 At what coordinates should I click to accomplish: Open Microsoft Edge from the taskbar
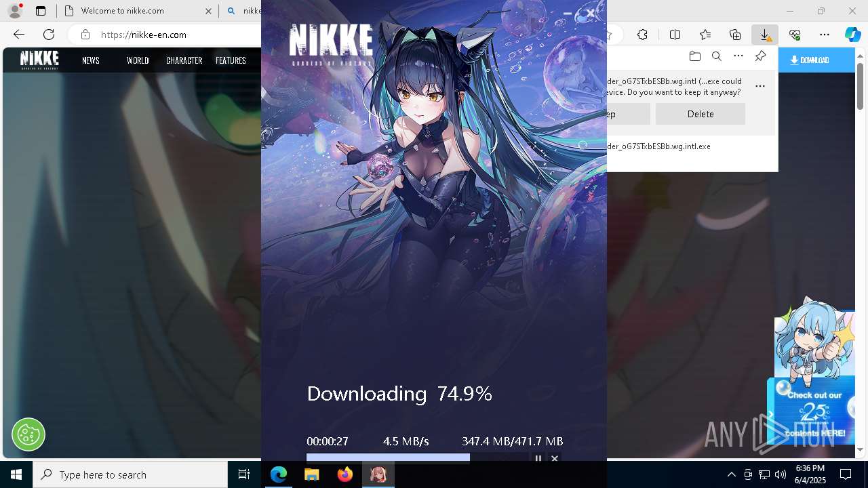(x=279, y=474)
